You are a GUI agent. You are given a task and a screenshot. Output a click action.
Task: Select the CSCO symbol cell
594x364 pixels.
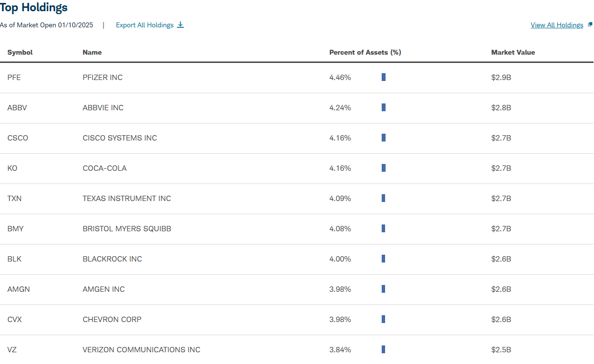(18, 138)
